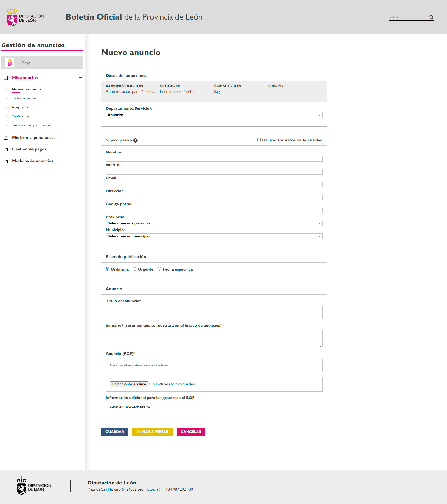This screenshot has width=447, height=504.
Task: Open the Provincia selection dropdown
Action: pyautogui.click(x=214, y=223)
